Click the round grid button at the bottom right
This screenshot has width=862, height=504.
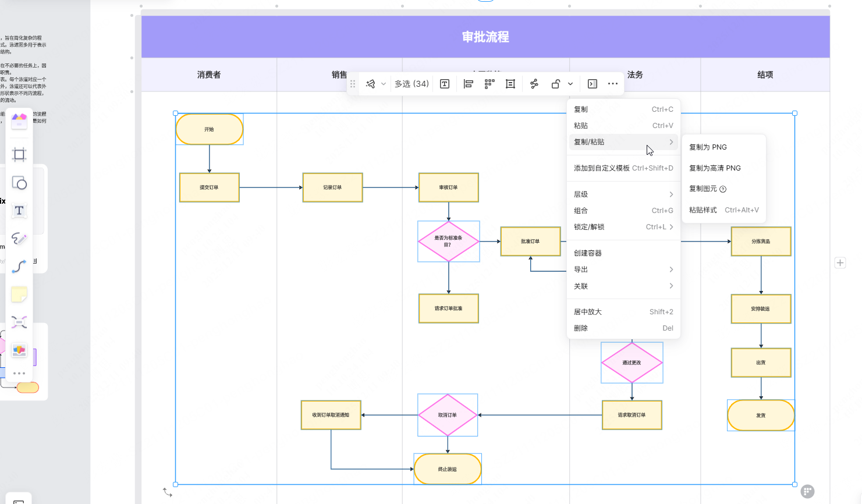click(x=807, y=492)
